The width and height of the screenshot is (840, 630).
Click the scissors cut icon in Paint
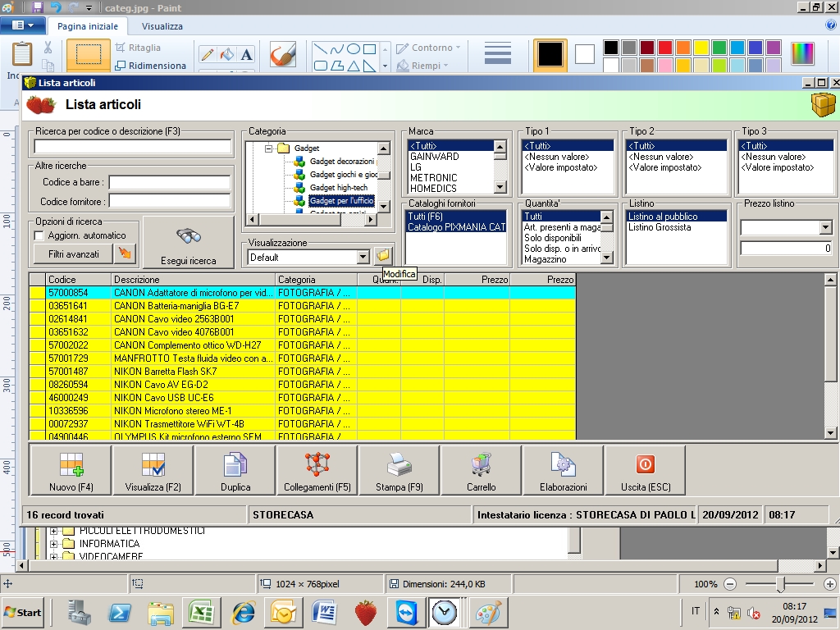tap(48, 48)
